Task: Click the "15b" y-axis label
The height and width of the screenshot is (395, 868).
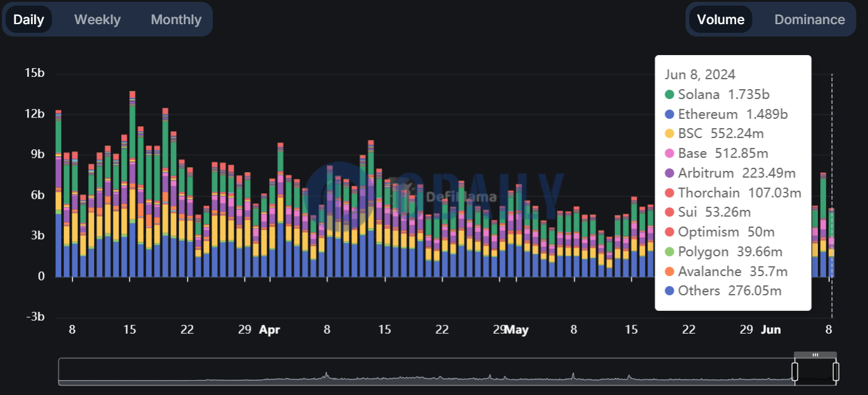Action: click(x=34, y=74)
